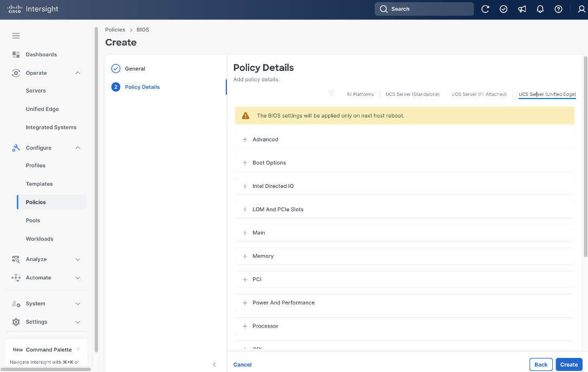This screenshot has height=372, width=588.
Task: Open the notifications bell
Action: [x=540, y=9]
